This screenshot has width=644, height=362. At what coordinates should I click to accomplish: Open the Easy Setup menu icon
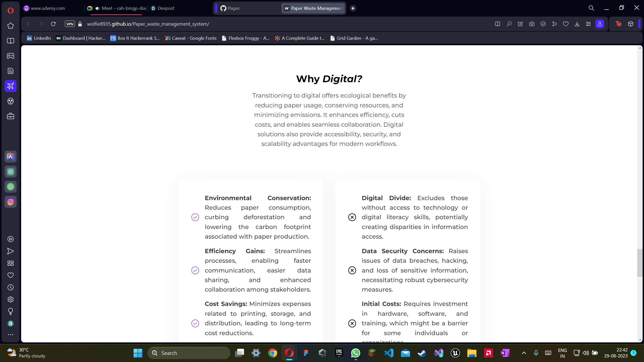(x=588, y=24)
